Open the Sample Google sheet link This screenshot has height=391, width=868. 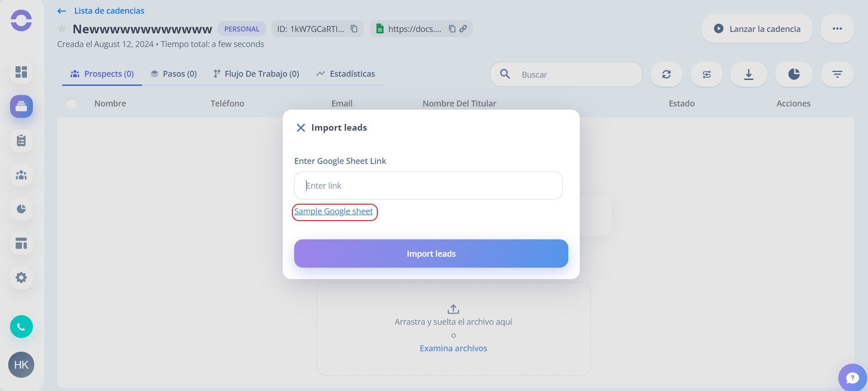[x=333, y=211]
